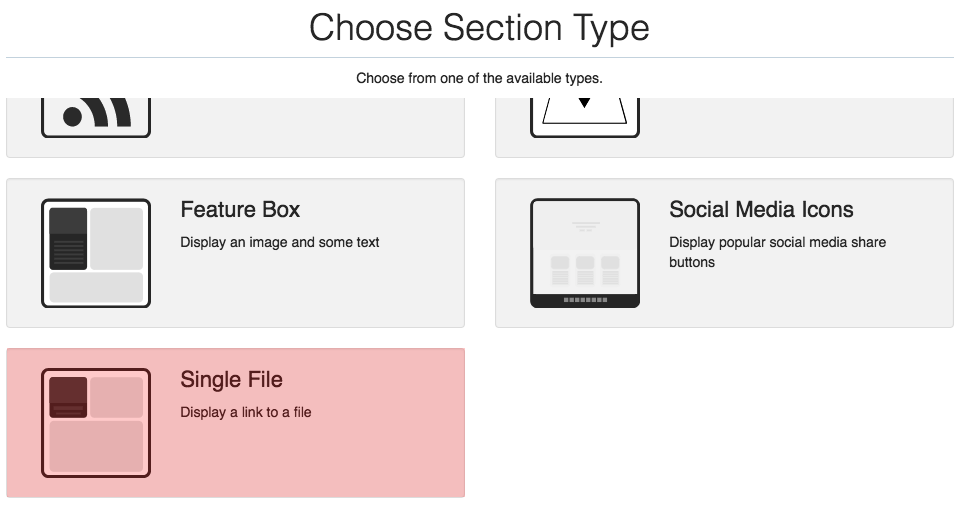Select the Feature Box layout icon

[x=96, y=253]
